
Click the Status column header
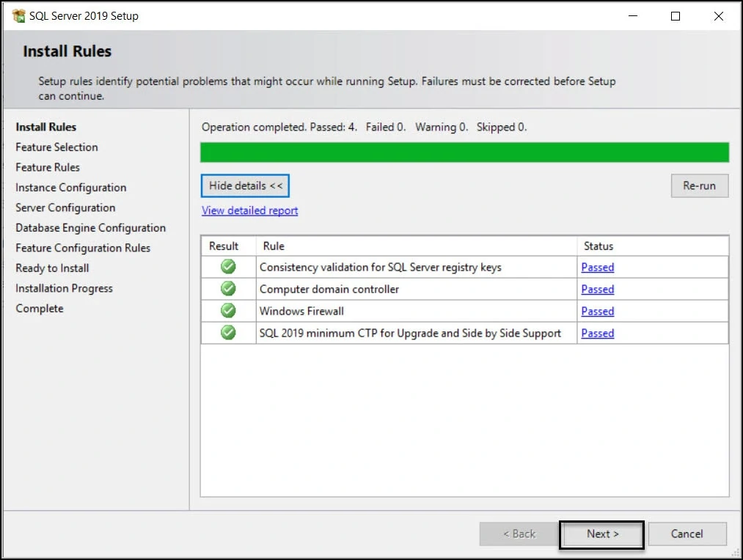(x=653, y=246)
